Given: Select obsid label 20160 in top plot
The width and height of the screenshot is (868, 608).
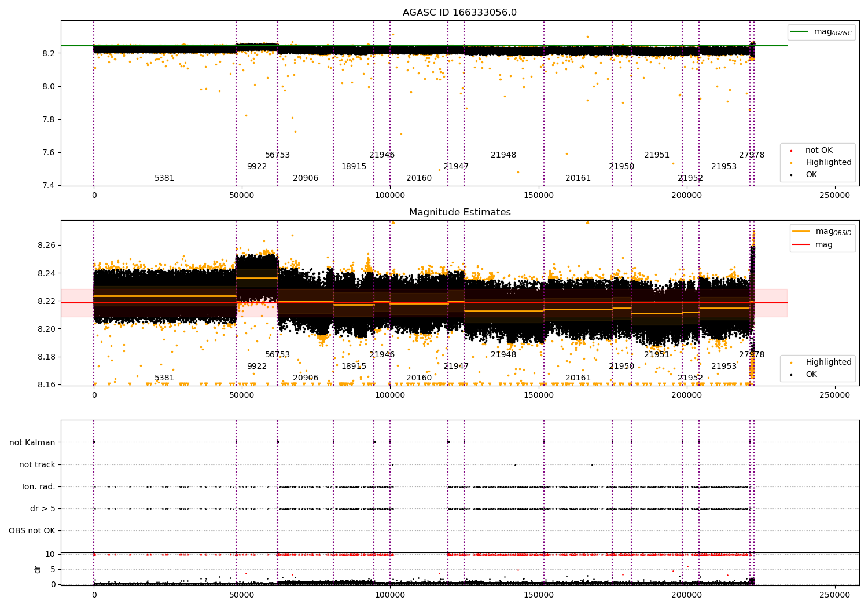Looking at the screenshot, I should tap(419, 178).
